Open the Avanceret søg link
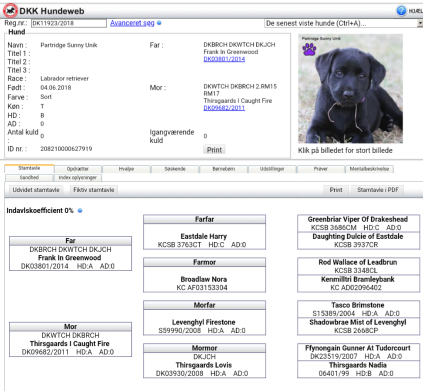The width and height of the screenshot is (423, 391). 132,23
